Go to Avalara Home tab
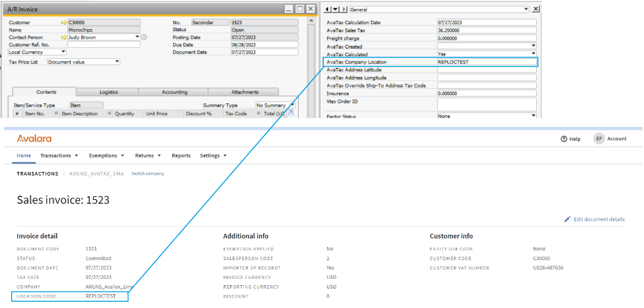This screenshot has height=308, width=644. 24,156
